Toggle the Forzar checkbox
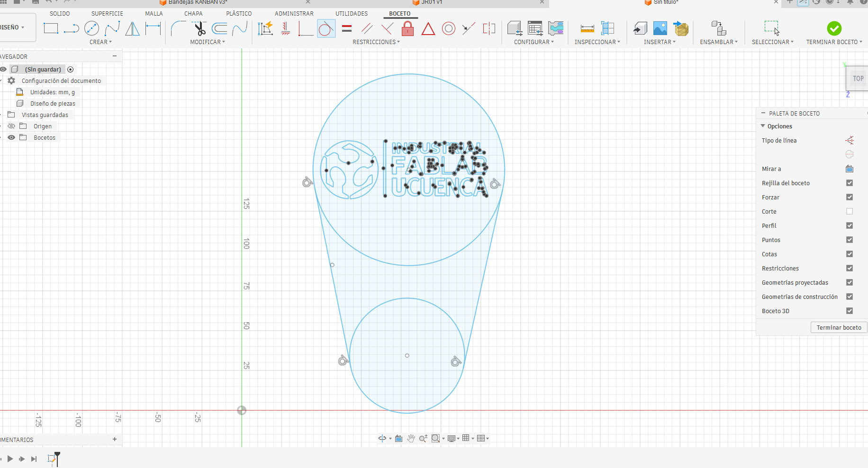 (x=850, y=197)
